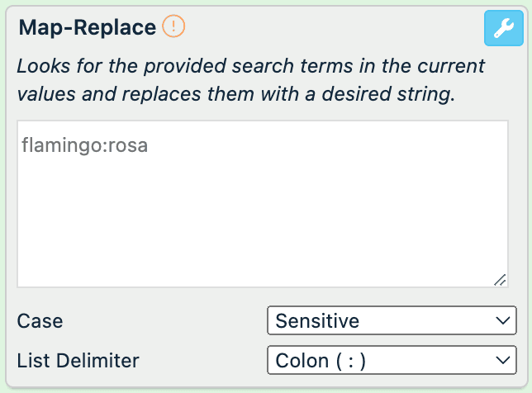This screenshot has height=393, width=532.
Task: Click the italic description paragraph
Action: click(248, 80)
